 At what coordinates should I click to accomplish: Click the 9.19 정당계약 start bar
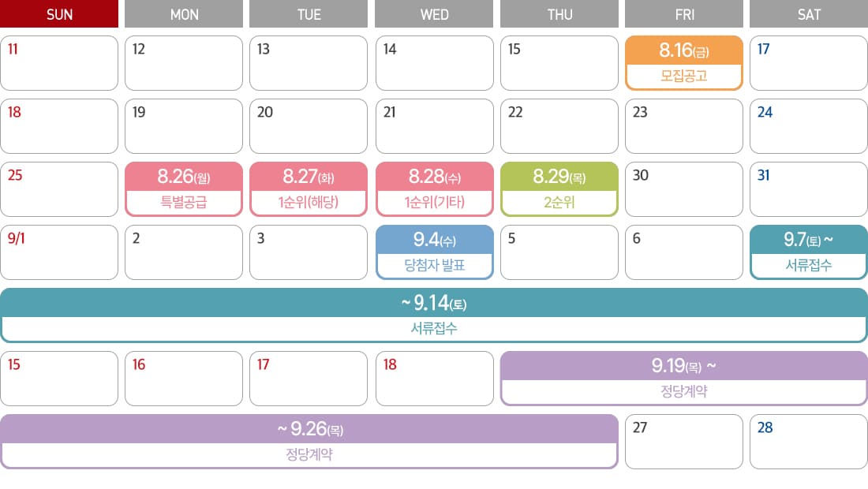tap(683, 379)
